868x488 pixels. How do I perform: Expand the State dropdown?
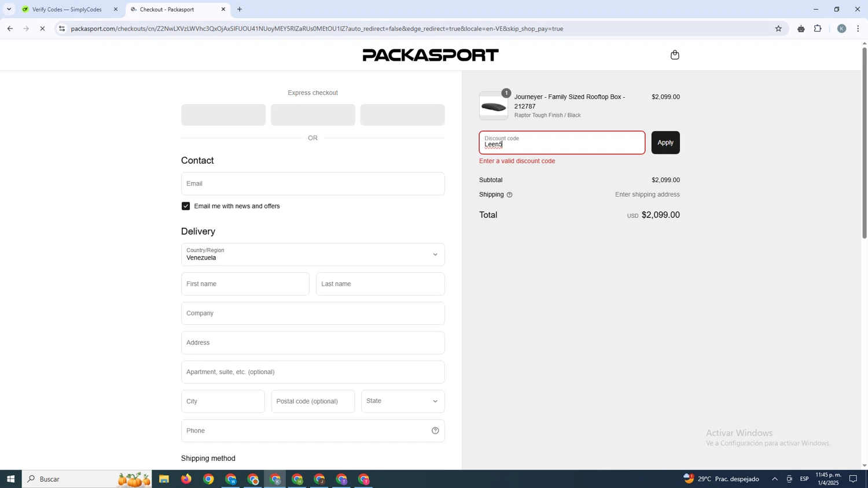403,401
